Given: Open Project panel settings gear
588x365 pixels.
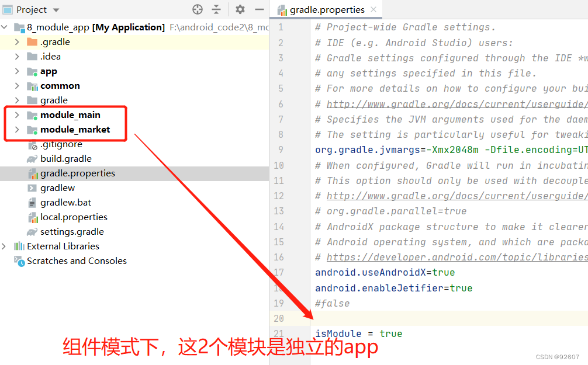Looking at the screenshot, I should point(240,9).
